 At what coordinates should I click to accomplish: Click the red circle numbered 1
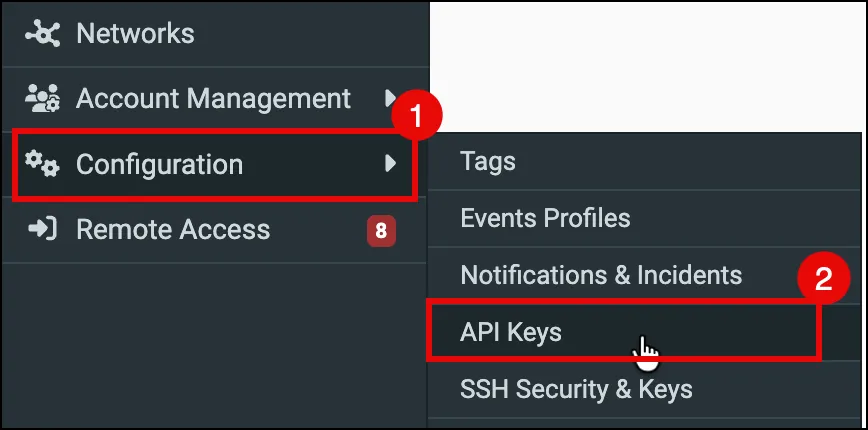(416, 116)
